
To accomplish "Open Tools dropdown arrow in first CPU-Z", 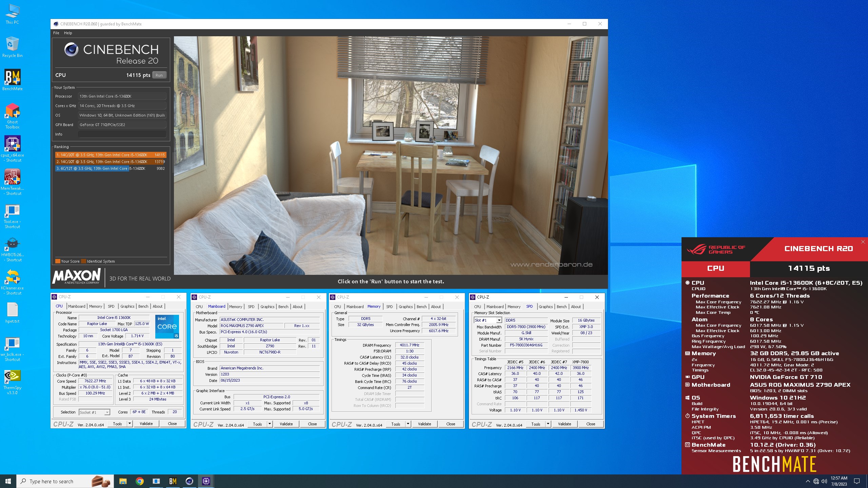I will (129, 424).
